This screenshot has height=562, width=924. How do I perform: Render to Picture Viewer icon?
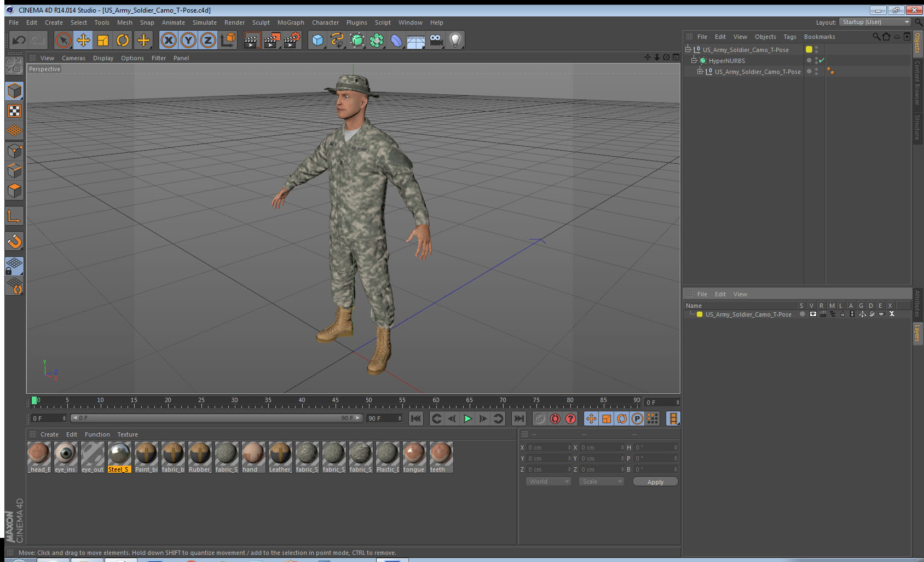(272, 40)
